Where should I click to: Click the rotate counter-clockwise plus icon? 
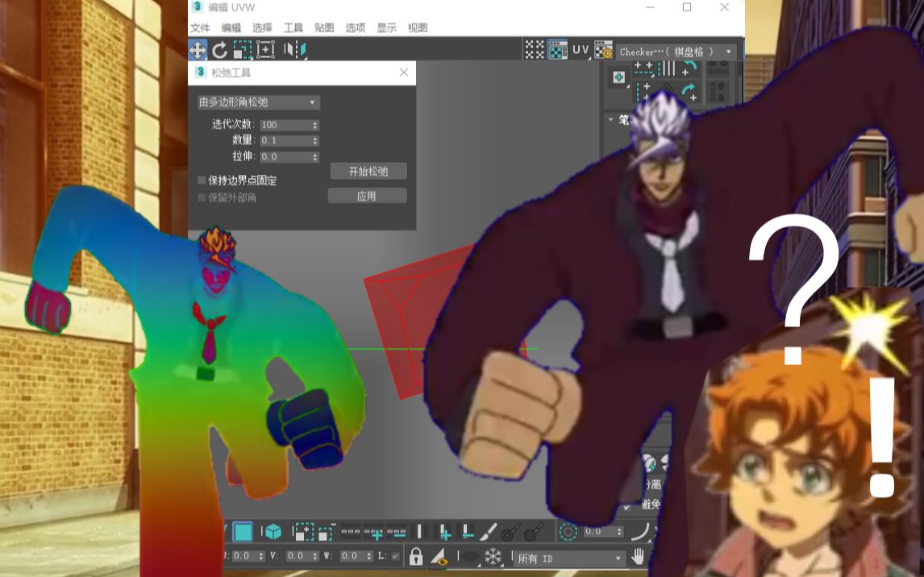689,68
